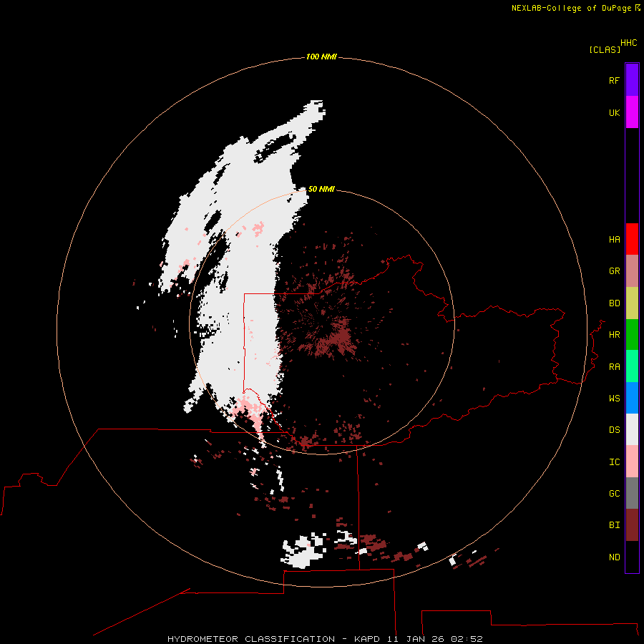Click the HA red legend swatch

632,239
